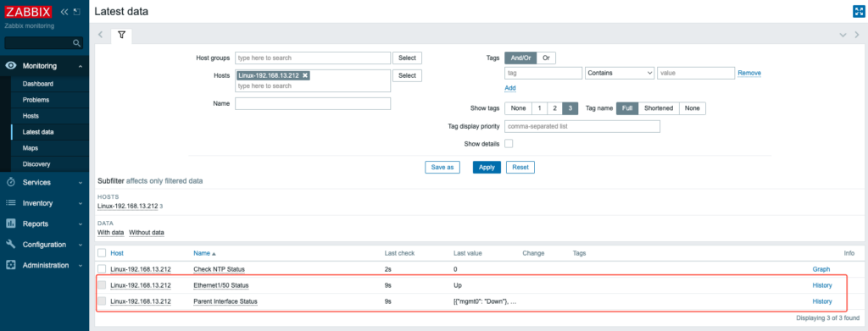Set Tag name to Shortened
The image size is (868, 331).
[x=659, y=108]
